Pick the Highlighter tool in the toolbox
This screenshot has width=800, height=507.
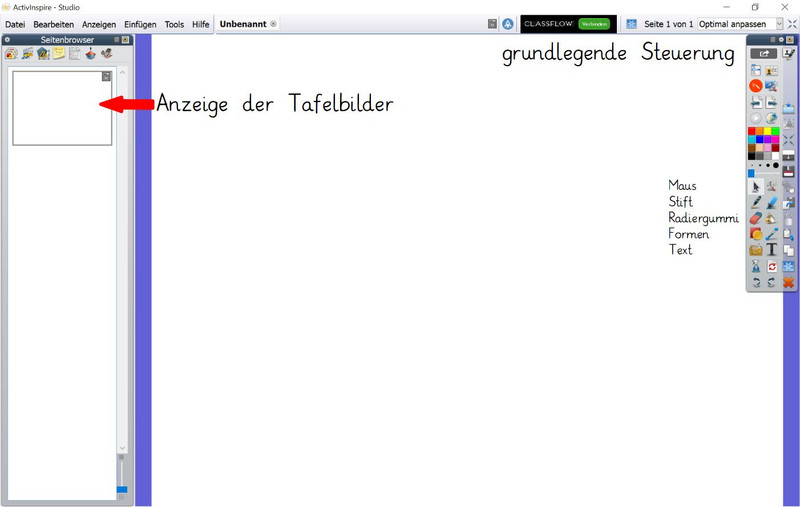pyautogui.click(x=772, y=202)
